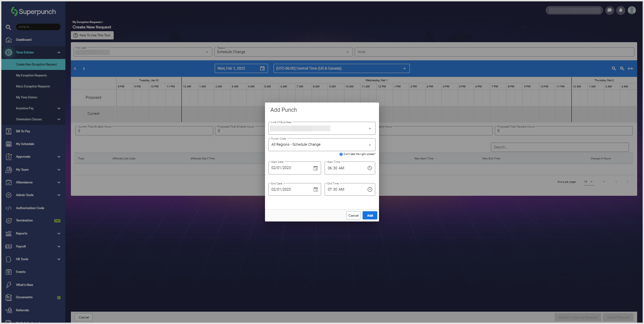The height and width of the screenshot is (324, 644).
Task: Click the Start Date calendar icon
Action: pos(315,168)
